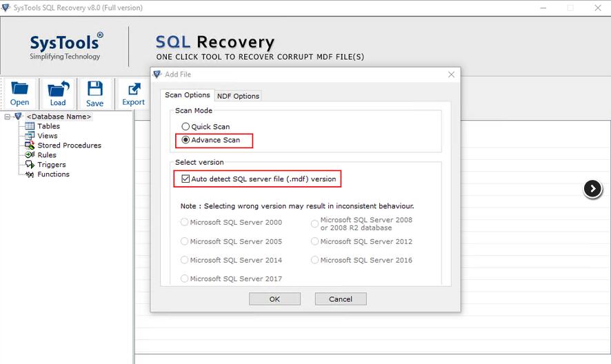Click the SysTools logo in header
Image resolution: width=611 pixels, height=364 pixels.
(66, 46)
